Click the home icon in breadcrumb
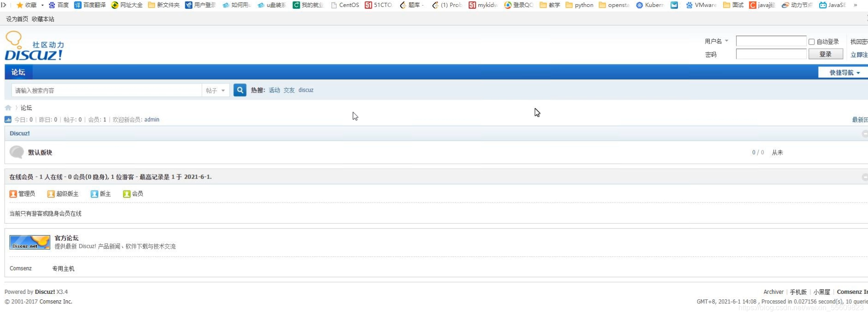Image resolution: width=868 pixels, height=316 pixels. pyautogui.click(x=8, y=107)
